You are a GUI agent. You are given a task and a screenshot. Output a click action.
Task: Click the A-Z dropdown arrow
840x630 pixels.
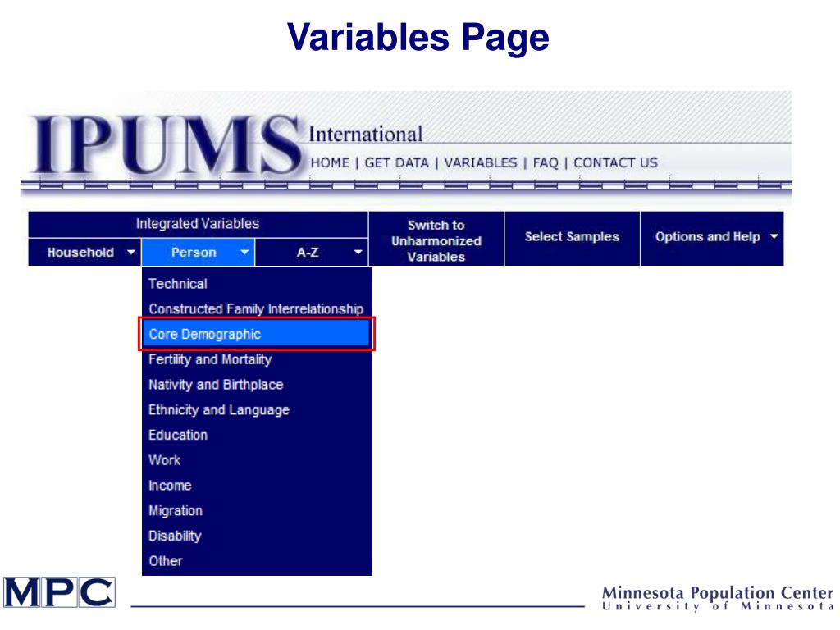tap(358, 252)
